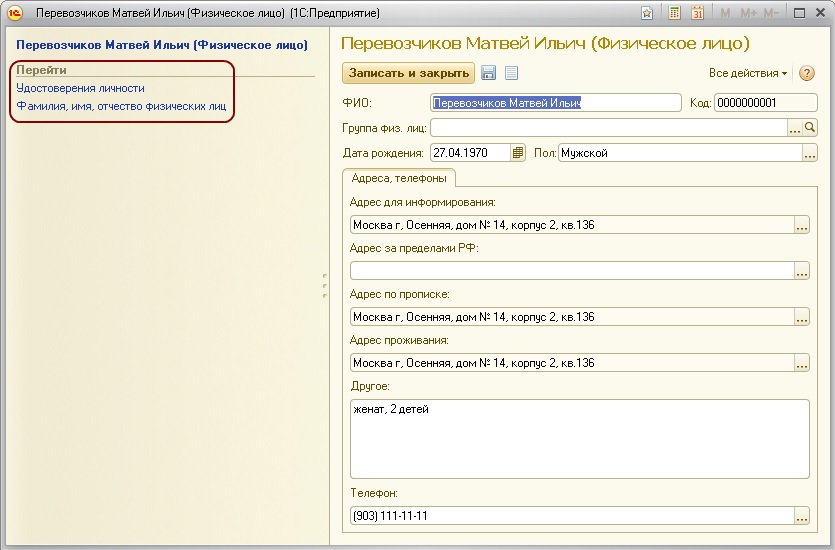Open Фамилия, имя, отчество физических лиц link

point(121,105)
